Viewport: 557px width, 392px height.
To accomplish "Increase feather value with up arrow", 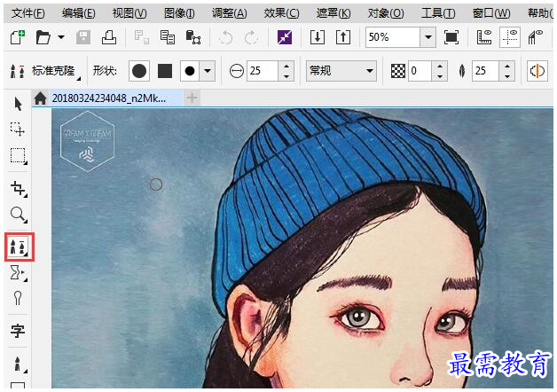I will pyautogui.click(x=507, y=66).
